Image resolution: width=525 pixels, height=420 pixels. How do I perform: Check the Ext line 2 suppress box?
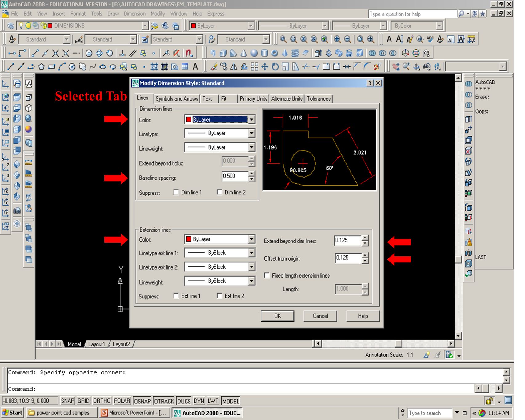[x=219, y=296]
